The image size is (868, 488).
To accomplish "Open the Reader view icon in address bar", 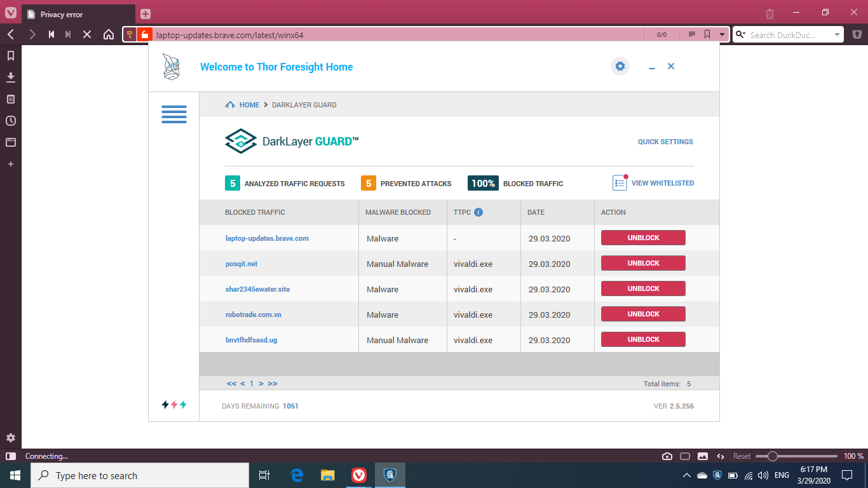I will (x=692, y=34).
